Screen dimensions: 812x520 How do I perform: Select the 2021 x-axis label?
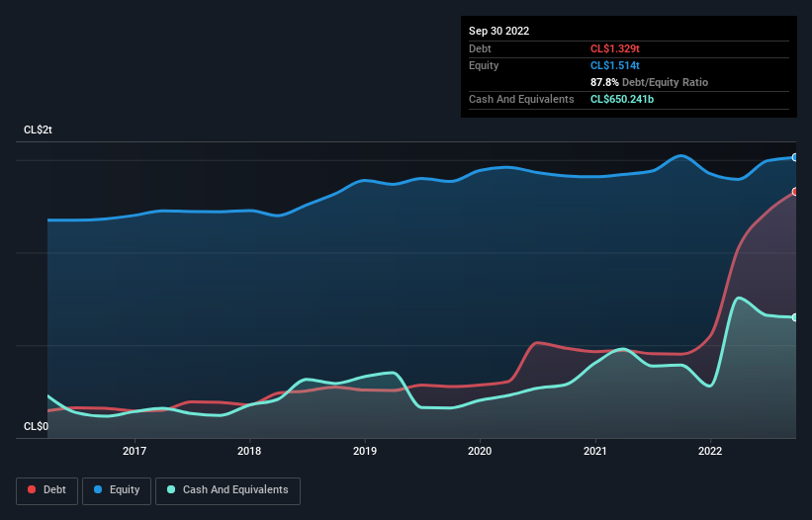595,452
